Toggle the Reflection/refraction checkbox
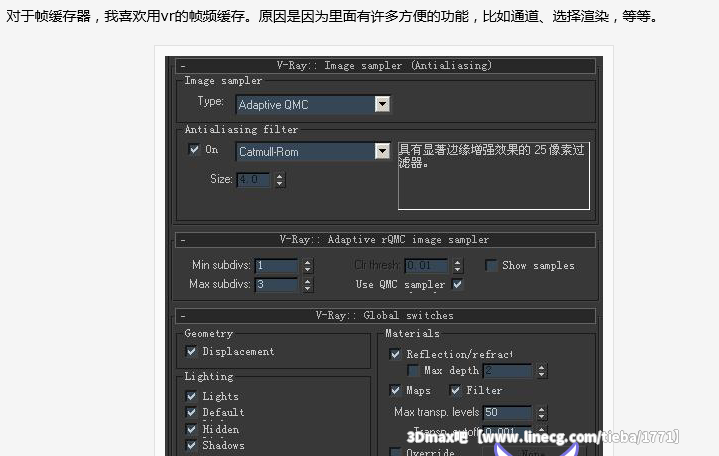Screen dimensions: 719x456 pyautogui.click(x=395, y=354)
